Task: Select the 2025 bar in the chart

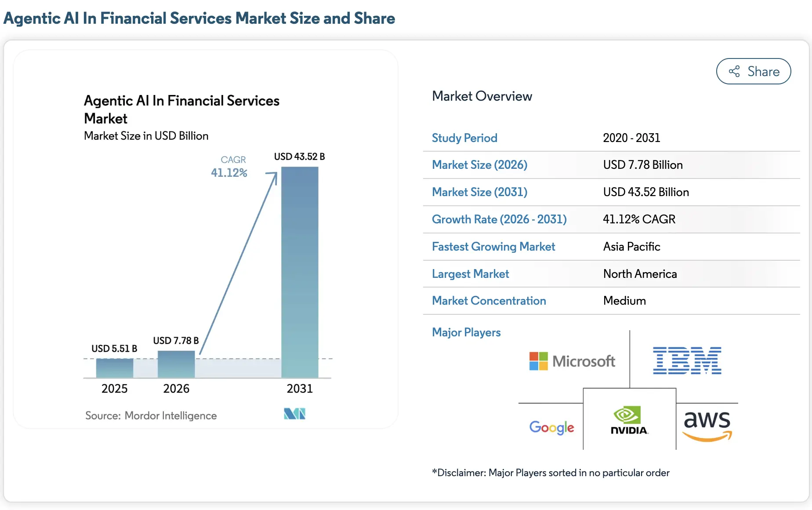Action: pyautogui.click(x=114, y=367)
